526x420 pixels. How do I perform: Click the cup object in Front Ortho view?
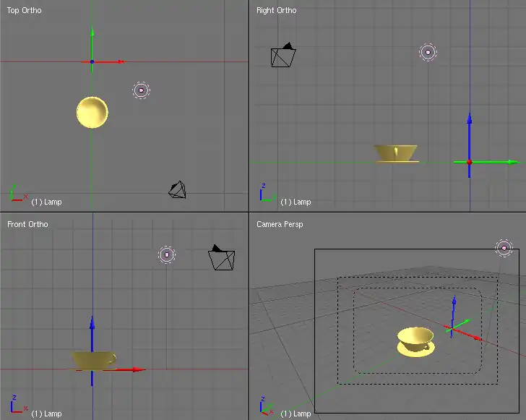(x=94, y=359)
